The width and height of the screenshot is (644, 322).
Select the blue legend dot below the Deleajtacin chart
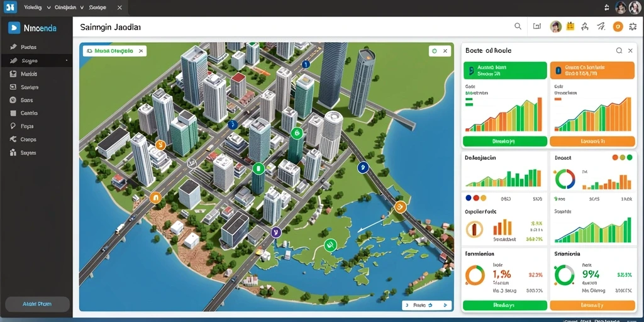click(469, 198)
